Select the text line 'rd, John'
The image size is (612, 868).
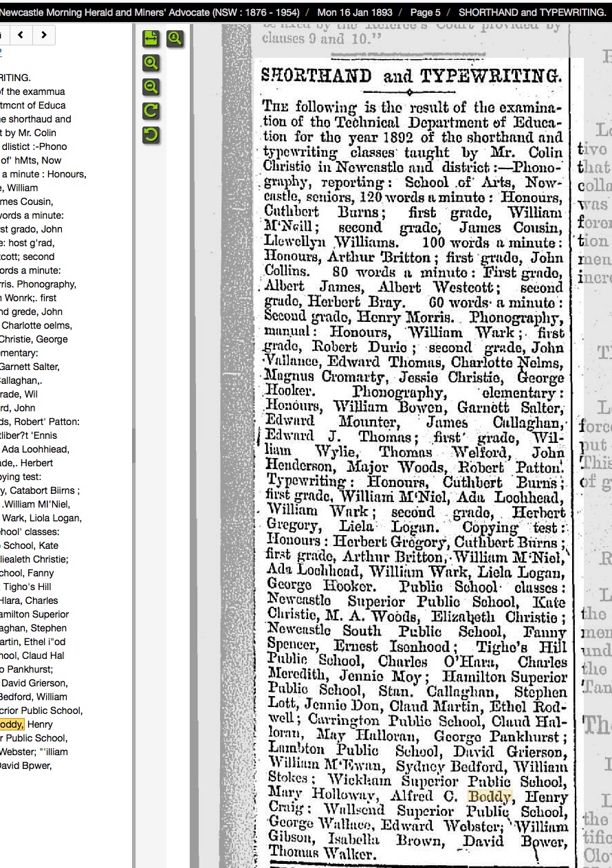coord(18,408)
